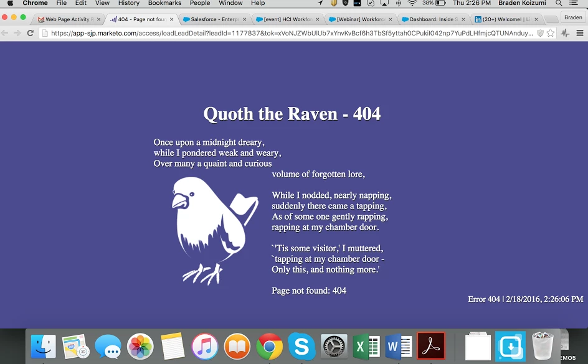588x364 pixels.
Task: Click the Braden profile button
Action: pyautogui.click(x=573, y=17)
